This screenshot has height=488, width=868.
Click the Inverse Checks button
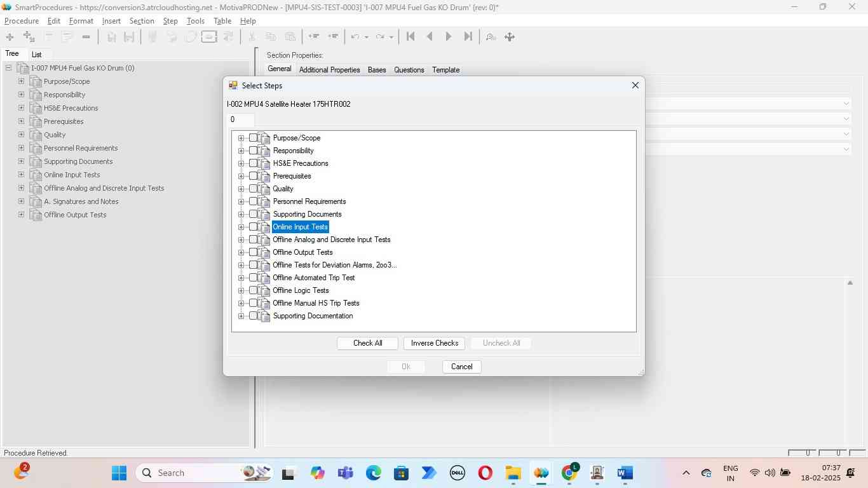pos(435,343)
